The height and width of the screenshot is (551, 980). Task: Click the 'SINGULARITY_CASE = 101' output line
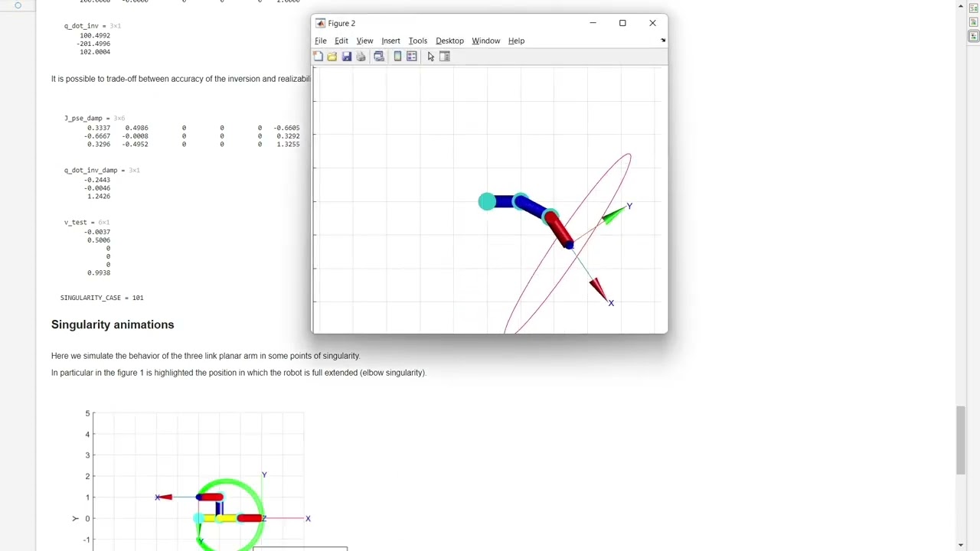pyautogui.click(x=102, y=298)
